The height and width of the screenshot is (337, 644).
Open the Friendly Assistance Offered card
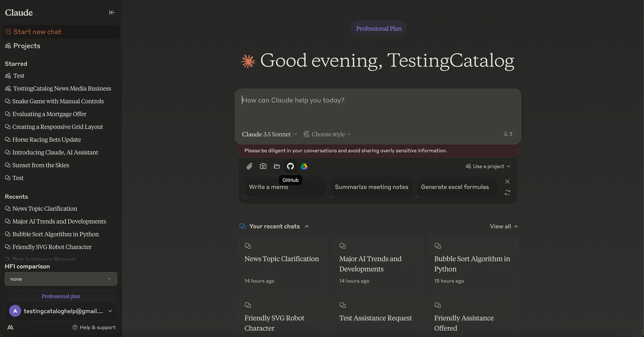(473, 316)
